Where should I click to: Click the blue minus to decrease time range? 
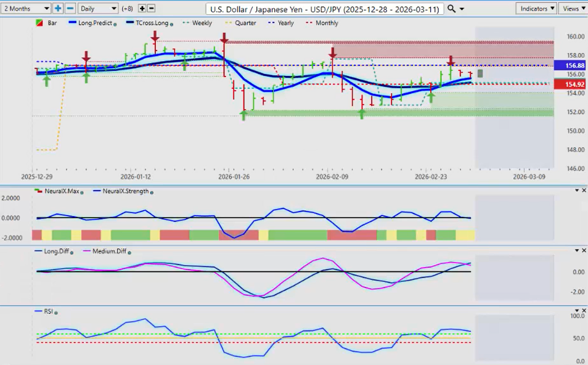point(70,8)
